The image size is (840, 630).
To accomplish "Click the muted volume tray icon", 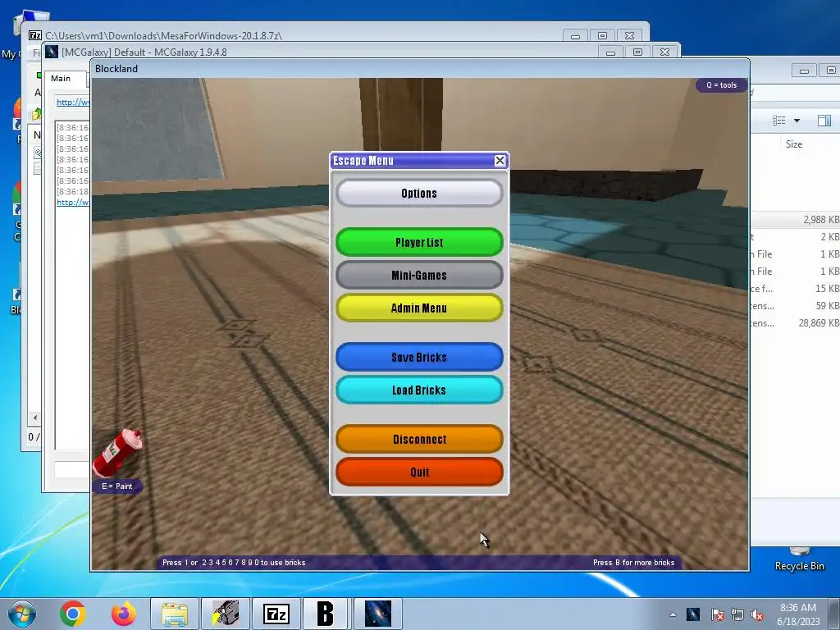I will (x=757, y=614).
